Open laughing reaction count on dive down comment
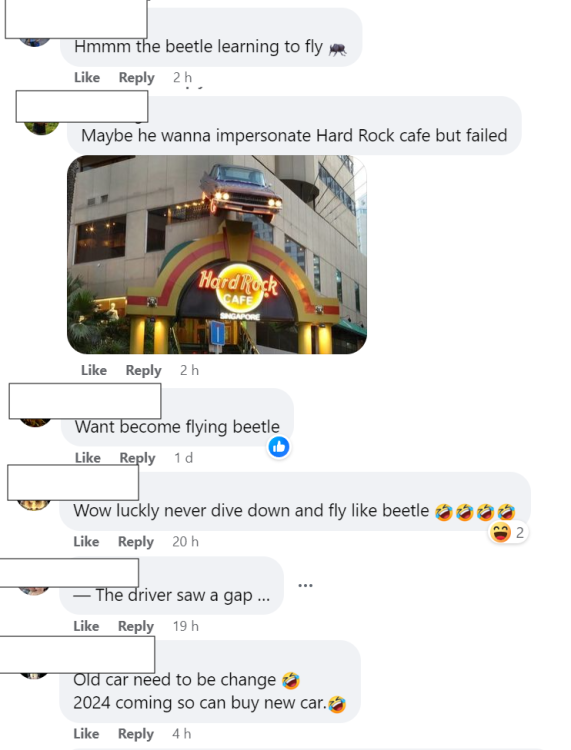Viewport: 571px width, 750px height. tap(508, 532)
